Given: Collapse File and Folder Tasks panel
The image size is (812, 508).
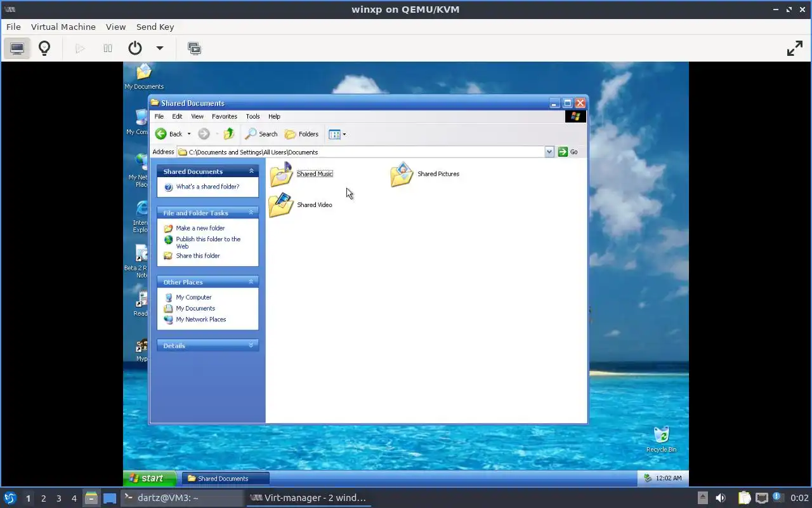Looking at the screenshot, I should [x=251, y=213].
